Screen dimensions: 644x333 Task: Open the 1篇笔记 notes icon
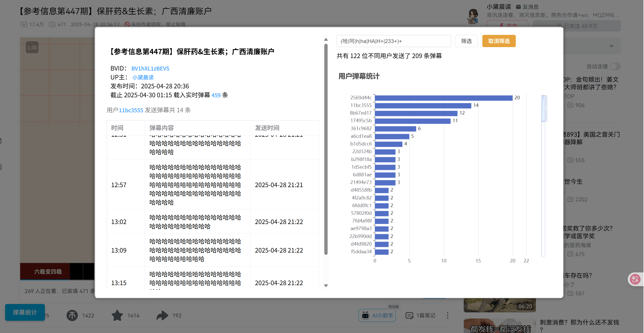tap(409, 315)
